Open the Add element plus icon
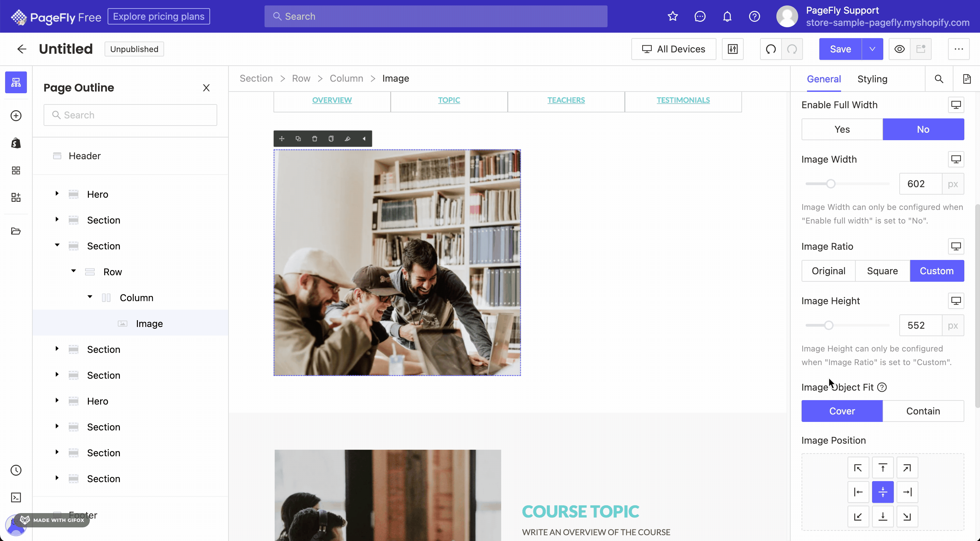 (x=16, y=116)
